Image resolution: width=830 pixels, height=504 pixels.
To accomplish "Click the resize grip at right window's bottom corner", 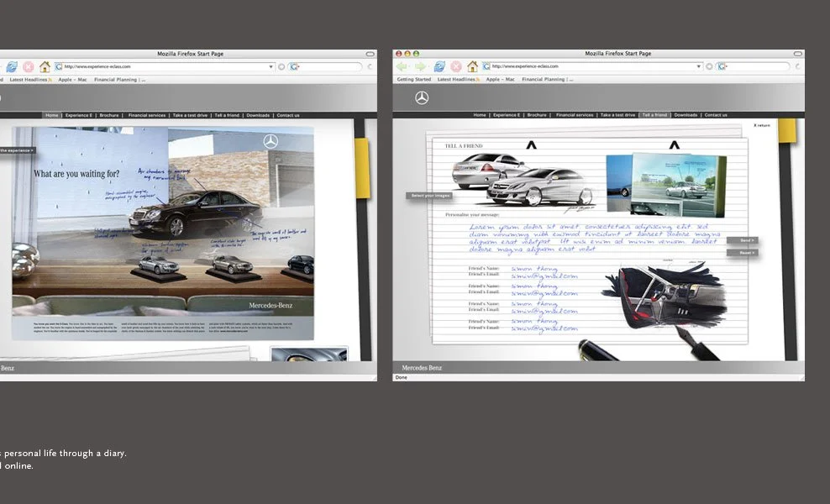I will point(801,377).
